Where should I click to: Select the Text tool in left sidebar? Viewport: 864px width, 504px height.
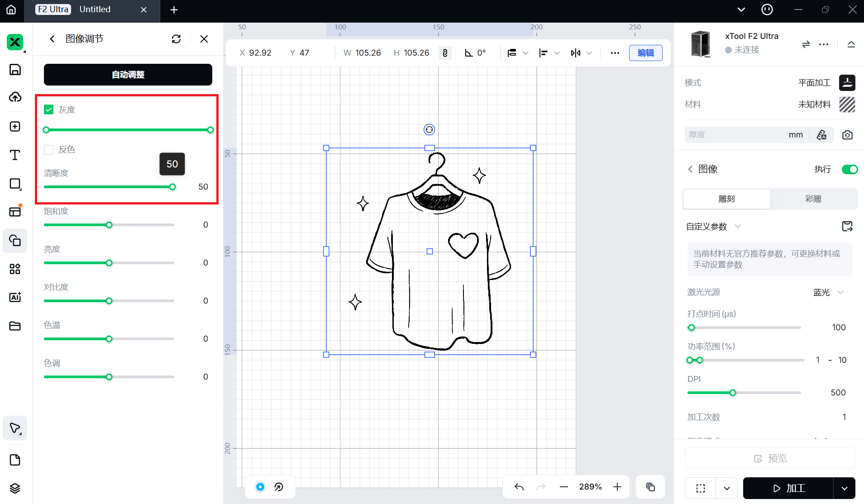coord(15,155)
